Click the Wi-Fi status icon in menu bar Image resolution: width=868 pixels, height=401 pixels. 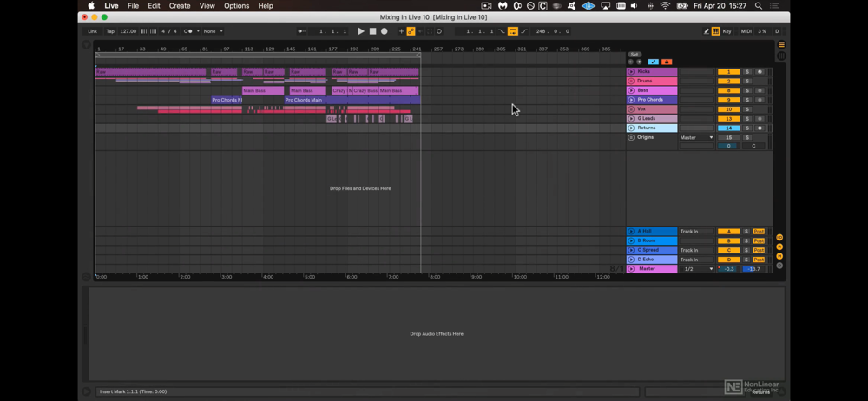point(665,5)
